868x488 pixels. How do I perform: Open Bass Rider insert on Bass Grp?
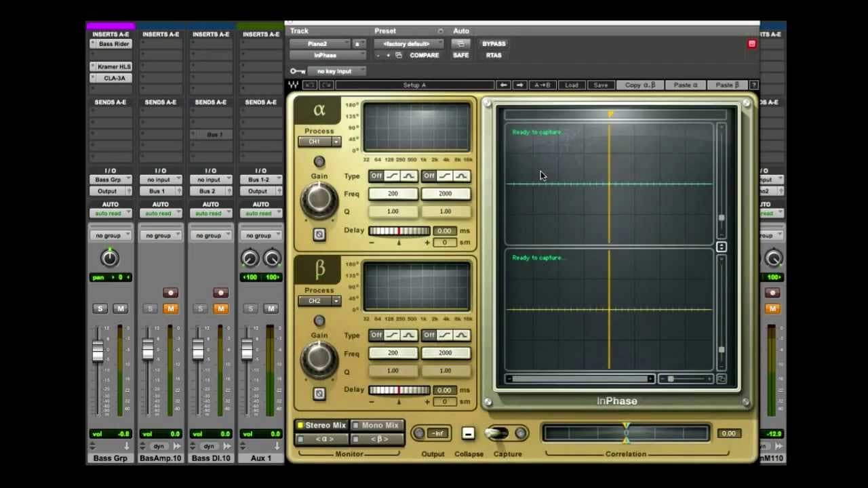click(111, 44)
